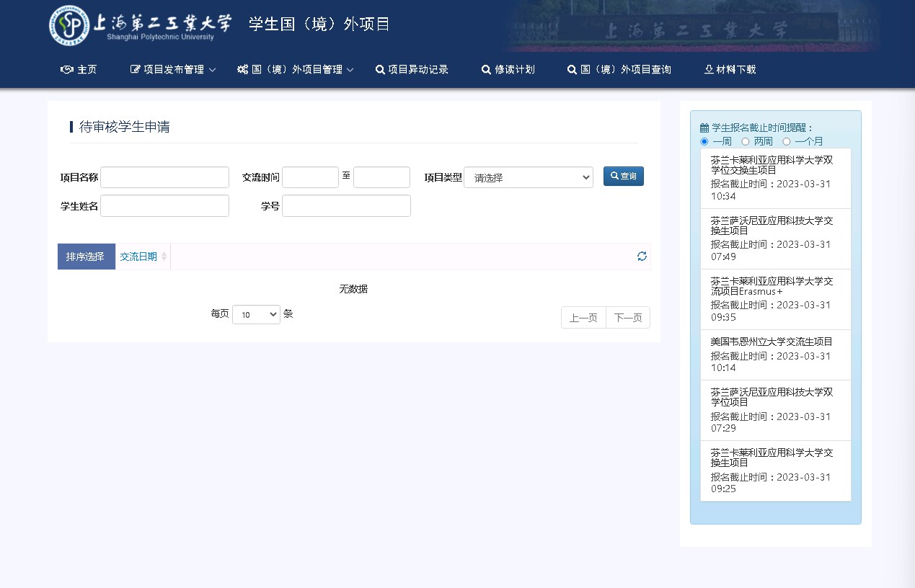The width and height of the screenshot is (915, 588).
Task: Click the magnifier icon beside 项目异动记录
Action: pos(380,70)
